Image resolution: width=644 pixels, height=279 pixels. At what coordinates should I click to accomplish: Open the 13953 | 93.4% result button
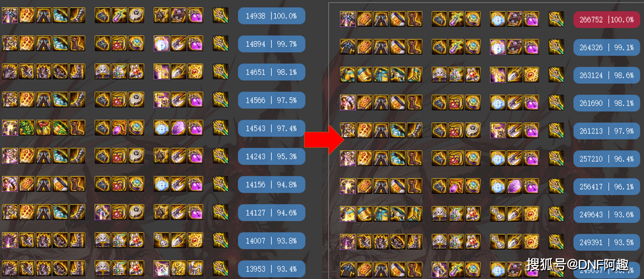[x=271, y=269]
